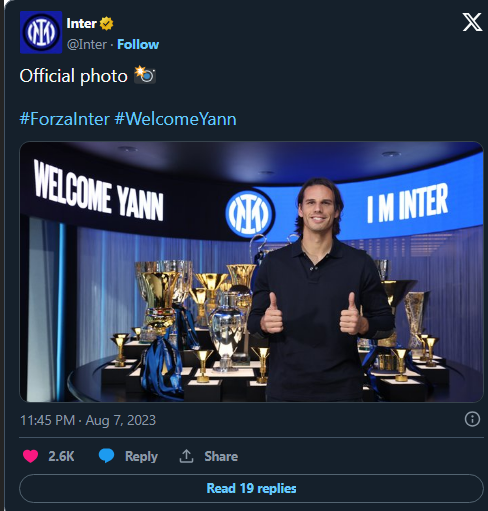Open the #ForzaInter hashtag
Viewport: 488px width, 511px height.
click(65, 119)
